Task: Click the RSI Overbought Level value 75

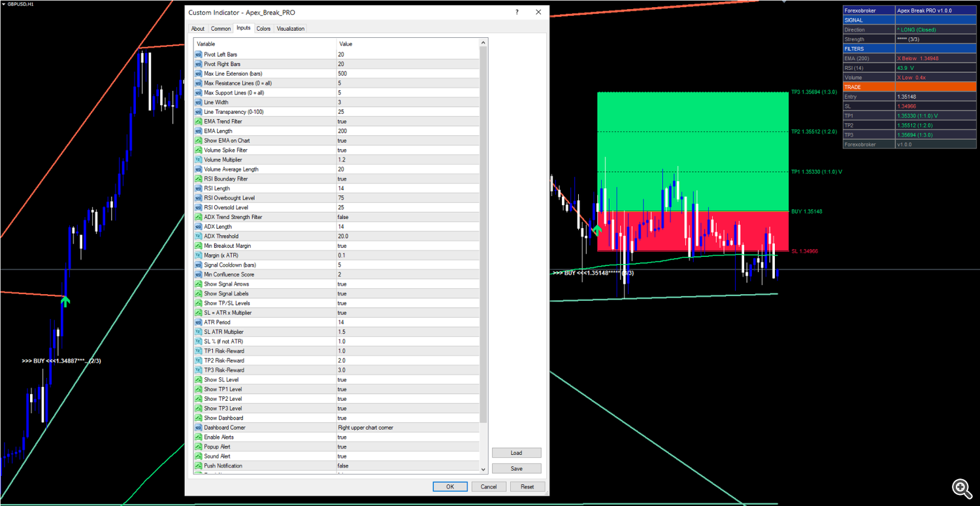Action: point(341,198)
